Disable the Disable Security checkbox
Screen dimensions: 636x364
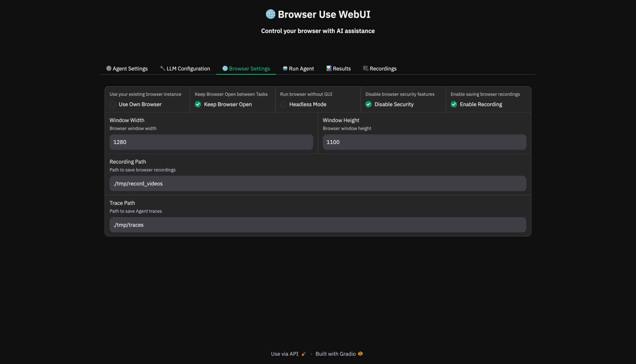point(368,104)
